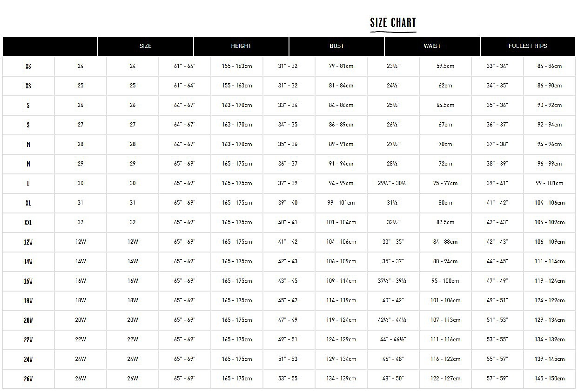578x392 pixels.
Task: Click the L size row label
Action: (28, 184)
